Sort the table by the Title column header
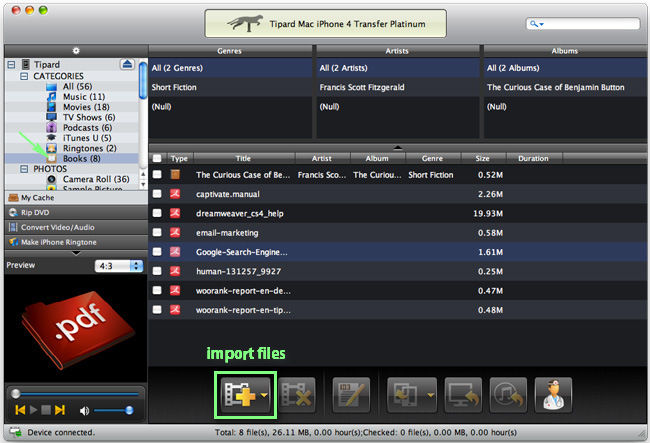 244,158
